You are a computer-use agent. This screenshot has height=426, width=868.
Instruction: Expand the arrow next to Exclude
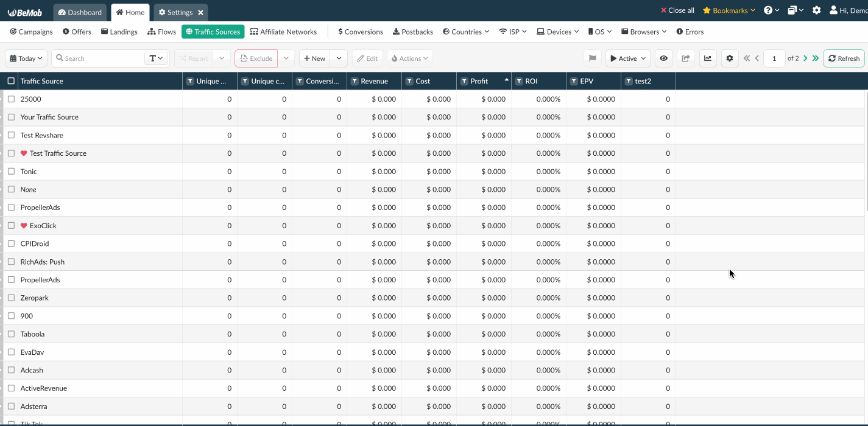click(286, 58)
